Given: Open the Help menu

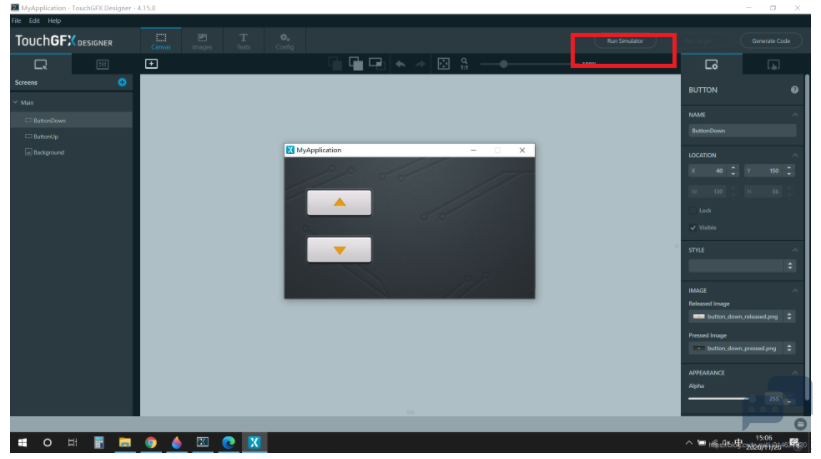Looking at the screenshot, I should coord(54,21).
